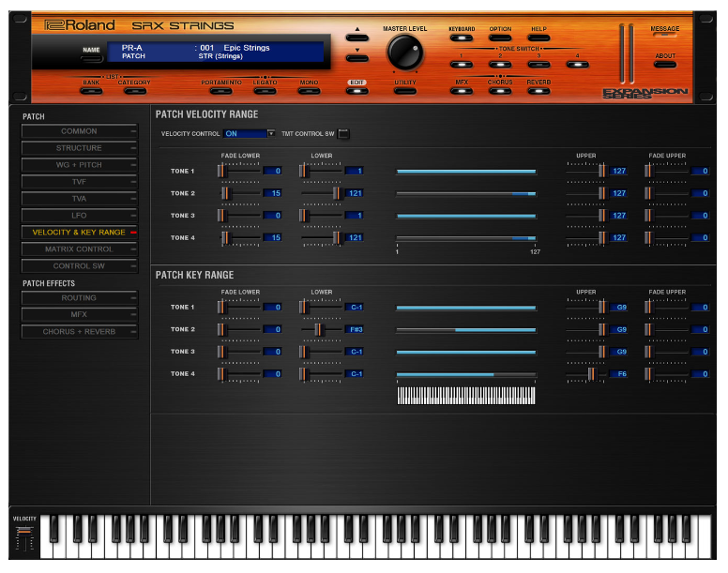The width and height of the screenshot is (728, 573).
Task: Toggle the Portamento button
Action: pos(221,91)
